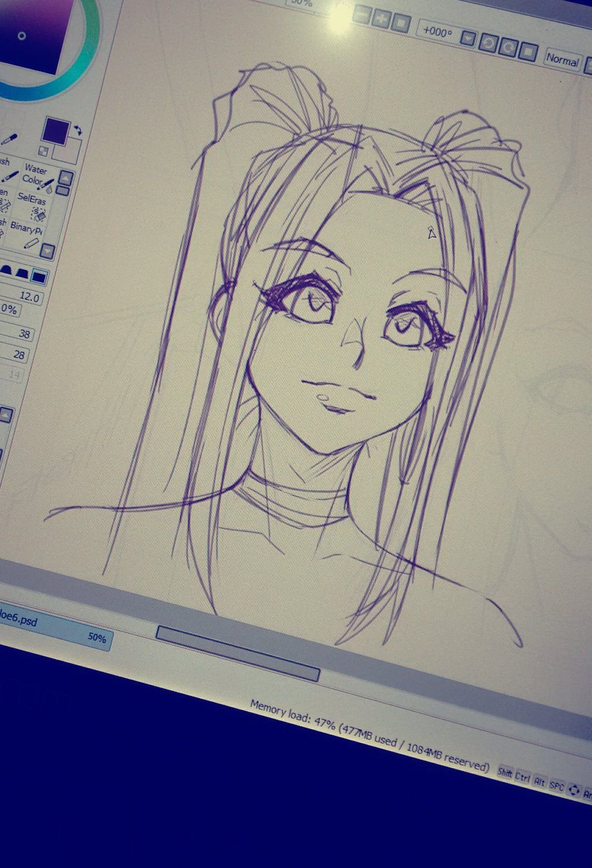
Task: Toggle the Shift key indicator
Action: (505, 773)
